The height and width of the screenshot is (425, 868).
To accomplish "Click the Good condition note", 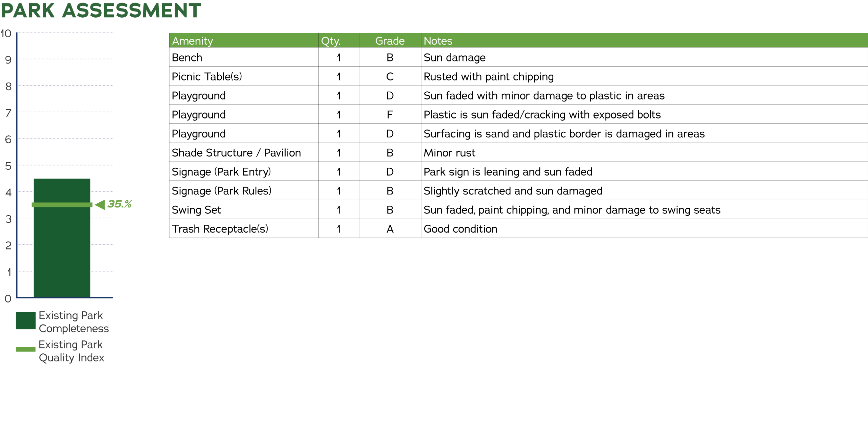I will coord(460,229).
